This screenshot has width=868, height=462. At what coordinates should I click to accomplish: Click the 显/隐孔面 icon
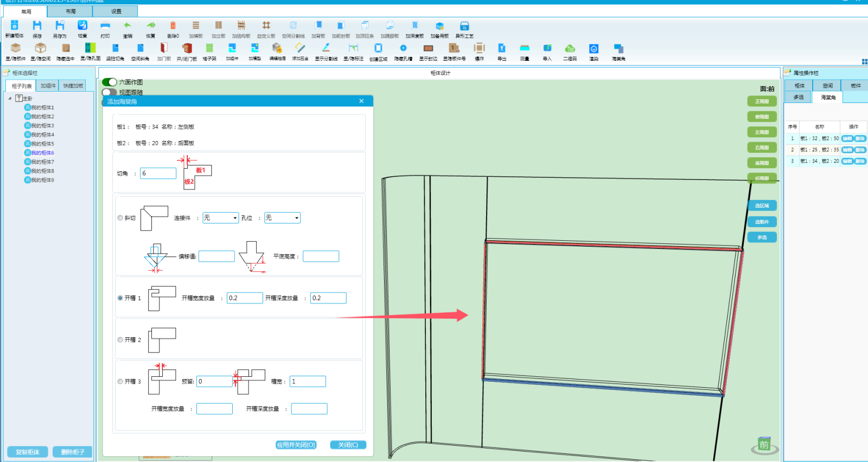[x=91, y=48]
